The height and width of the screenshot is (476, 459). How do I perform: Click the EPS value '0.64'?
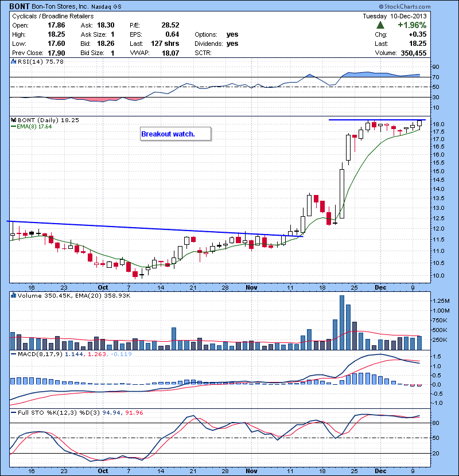172,34
